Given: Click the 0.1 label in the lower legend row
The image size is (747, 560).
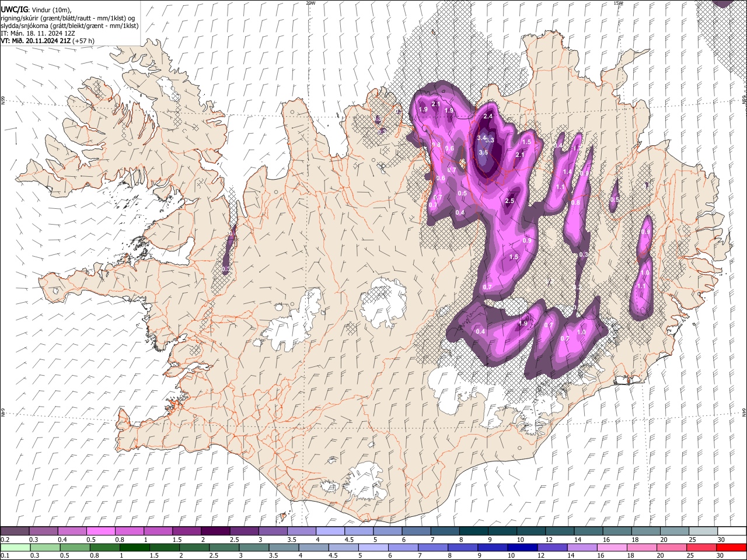Looking at the screenshot, I should (x=4, y=556).
